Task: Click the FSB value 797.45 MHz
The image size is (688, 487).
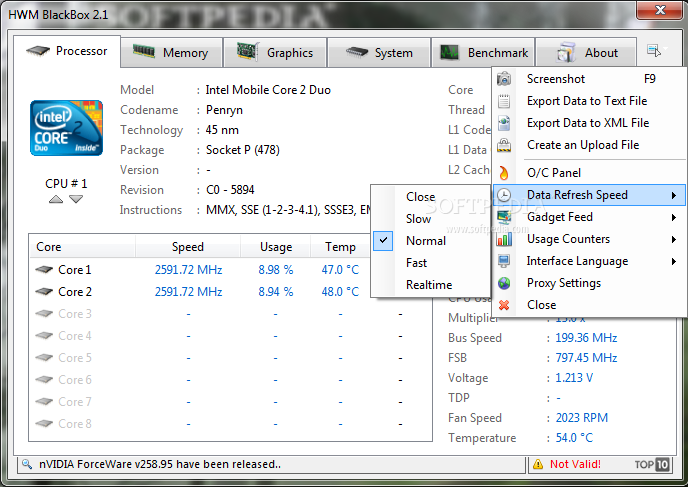Action: 586,358
